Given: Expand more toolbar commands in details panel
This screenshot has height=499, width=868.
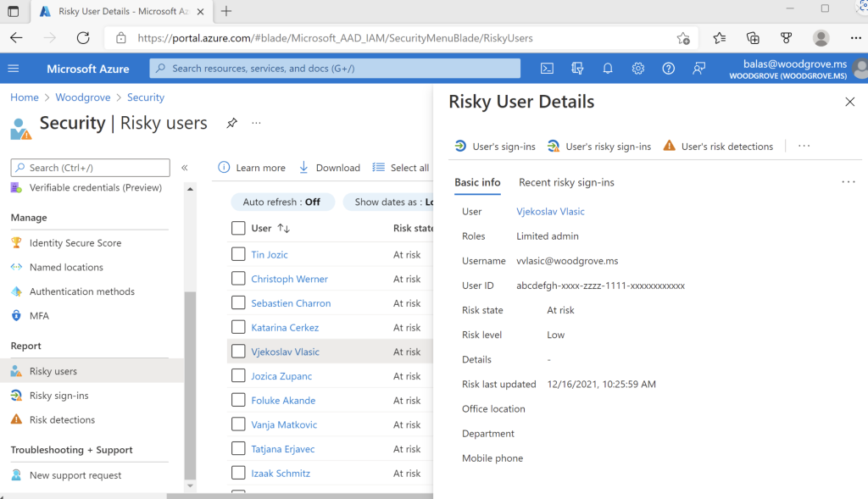Looking at the screenshot, I should (804, 146).
